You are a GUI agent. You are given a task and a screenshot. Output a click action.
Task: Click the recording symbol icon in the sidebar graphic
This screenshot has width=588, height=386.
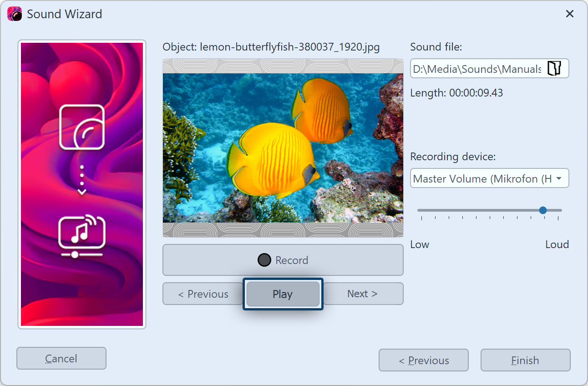coord(82,127)
